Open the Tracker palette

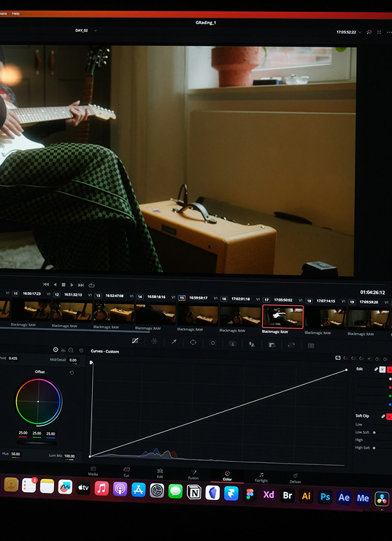213,343
